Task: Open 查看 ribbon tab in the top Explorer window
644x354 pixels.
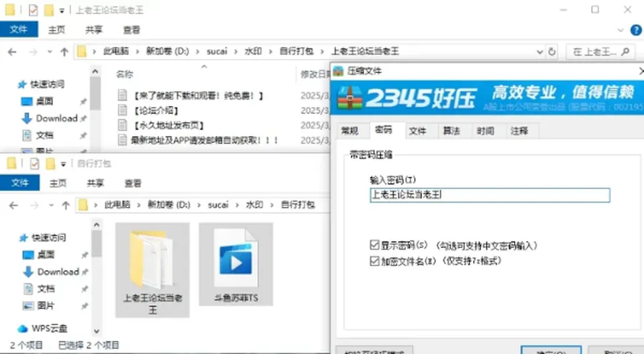Action: pos(131,29)
